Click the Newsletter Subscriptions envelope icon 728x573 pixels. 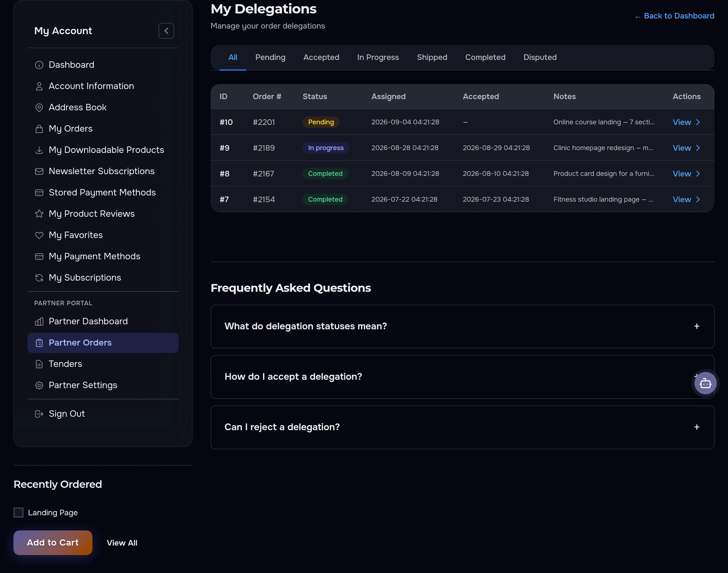click(x=39, y=171)
